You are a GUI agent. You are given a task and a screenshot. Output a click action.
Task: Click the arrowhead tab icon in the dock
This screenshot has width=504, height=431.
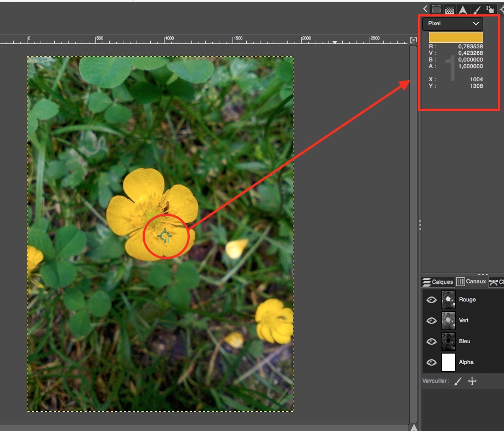[463, 9]
